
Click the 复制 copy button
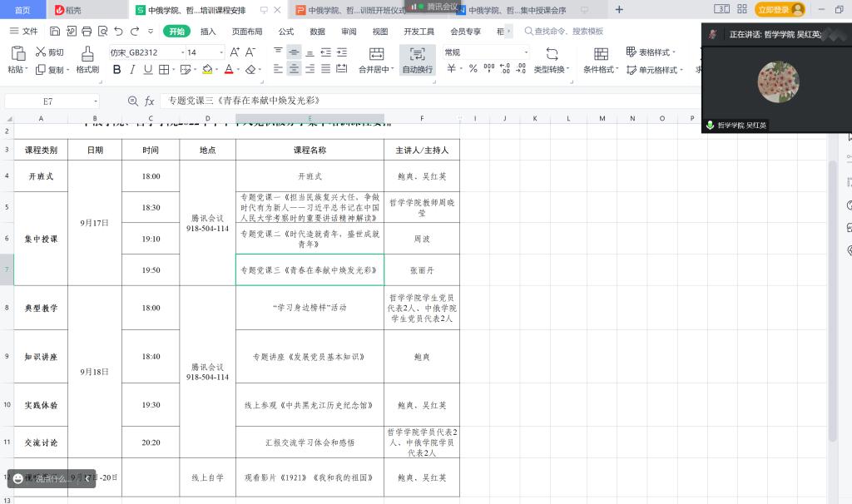click(52, 70)
